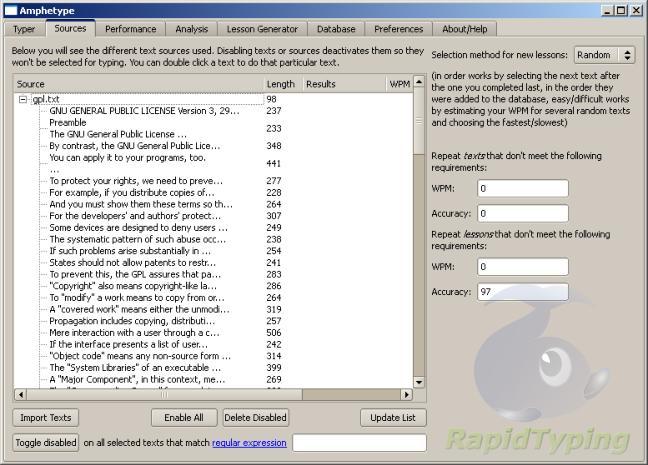This screenshot has height=465, width=648.
Task: Open the Selection method Random dropdown
Action: [605, 56]
